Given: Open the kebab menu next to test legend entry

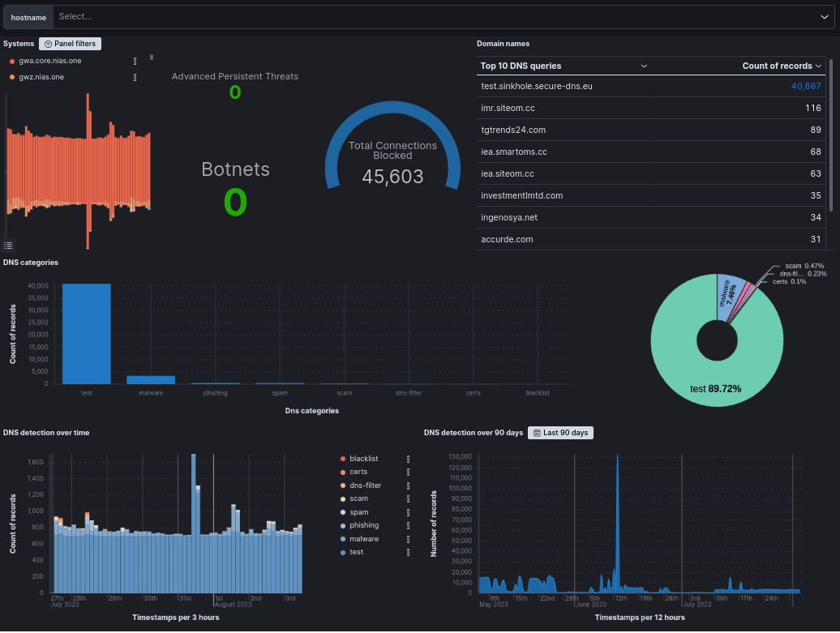Looking at the screenshot, I should click(408, 551).
